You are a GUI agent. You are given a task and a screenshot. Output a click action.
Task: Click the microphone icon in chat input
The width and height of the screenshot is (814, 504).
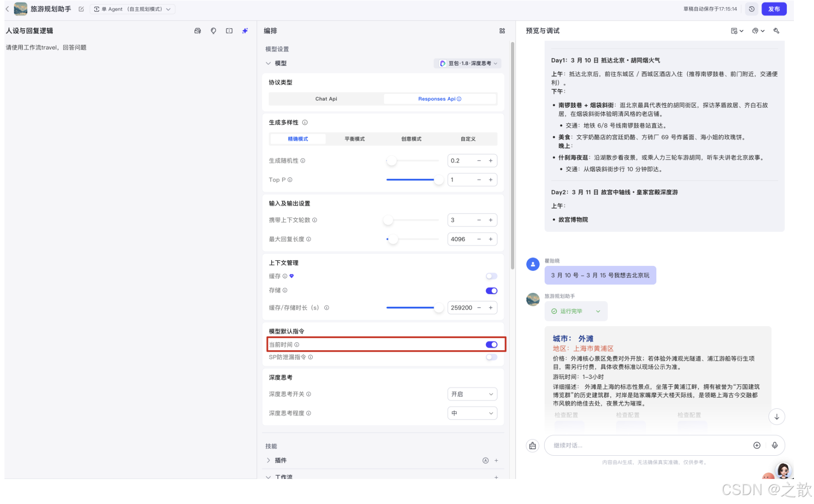[x=776, y=445]
